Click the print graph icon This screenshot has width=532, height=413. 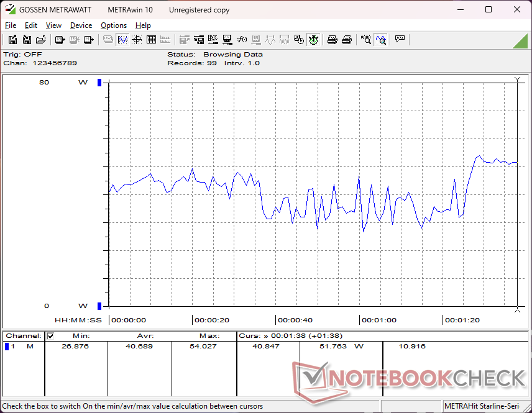click(x=332, y=40)
